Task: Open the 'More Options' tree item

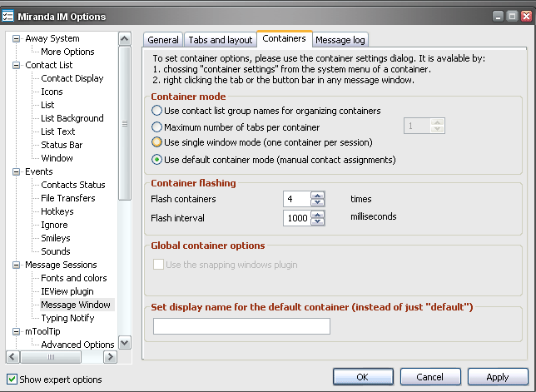Action: tap(67, 52)
